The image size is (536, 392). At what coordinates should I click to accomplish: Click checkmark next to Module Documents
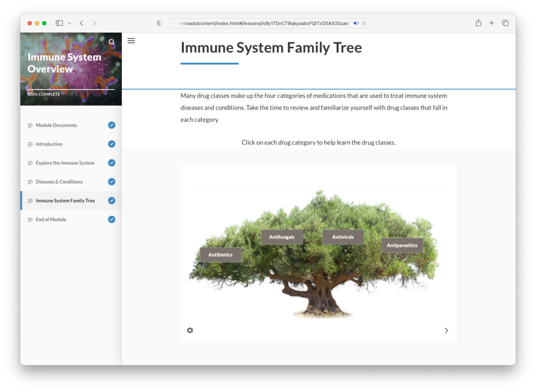coord(111,125)
